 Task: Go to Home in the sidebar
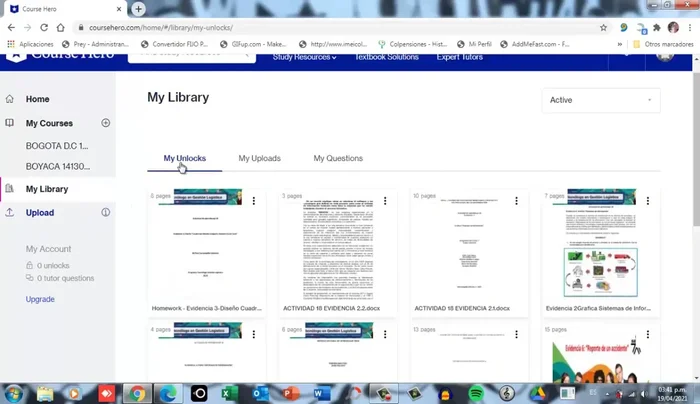38,99
